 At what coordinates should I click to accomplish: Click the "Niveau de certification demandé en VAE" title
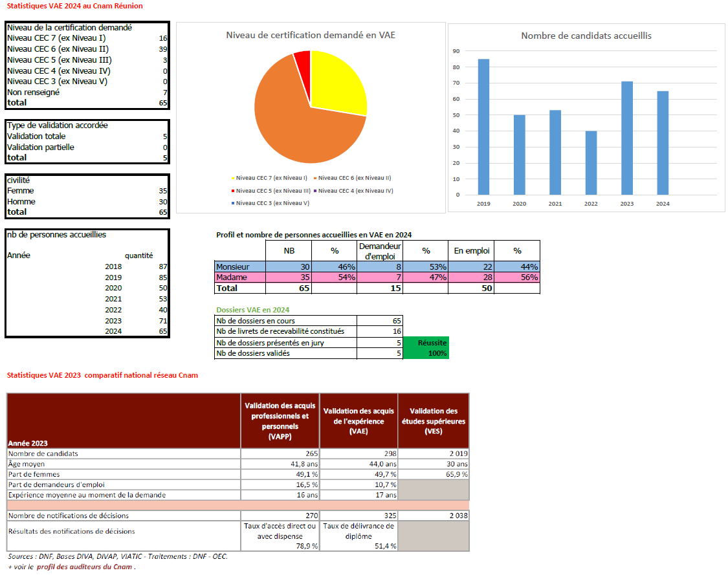[x=311, y=35]
